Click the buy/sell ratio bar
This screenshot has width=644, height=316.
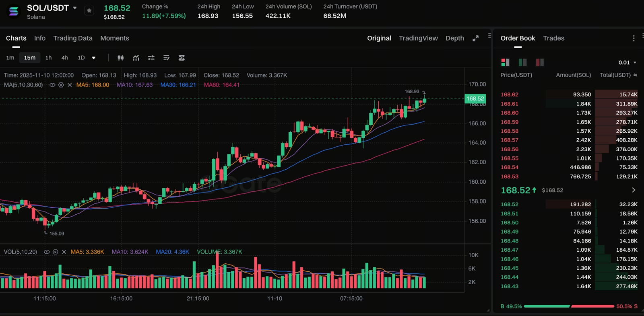(x=569, y=306)
